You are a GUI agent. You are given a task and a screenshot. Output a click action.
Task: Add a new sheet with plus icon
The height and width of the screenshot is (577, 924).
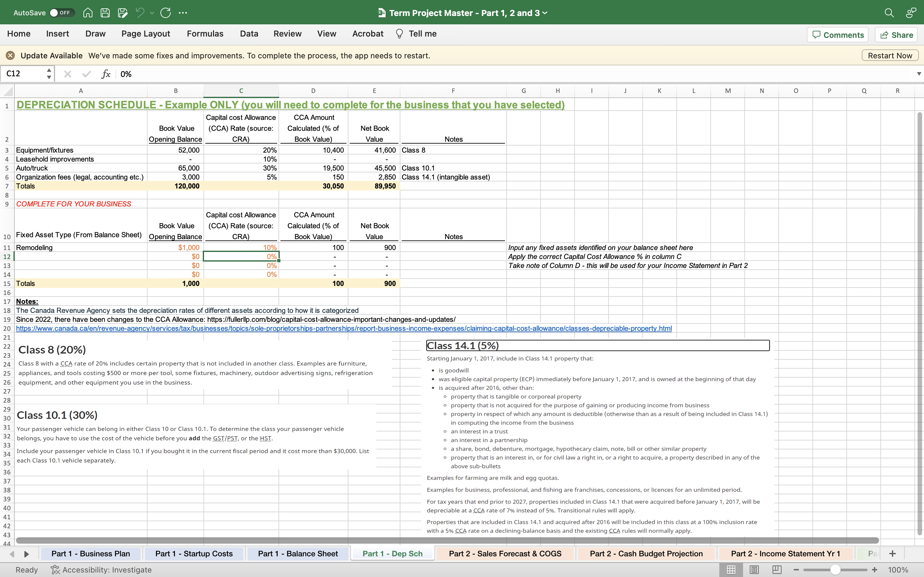click(892, 553)
